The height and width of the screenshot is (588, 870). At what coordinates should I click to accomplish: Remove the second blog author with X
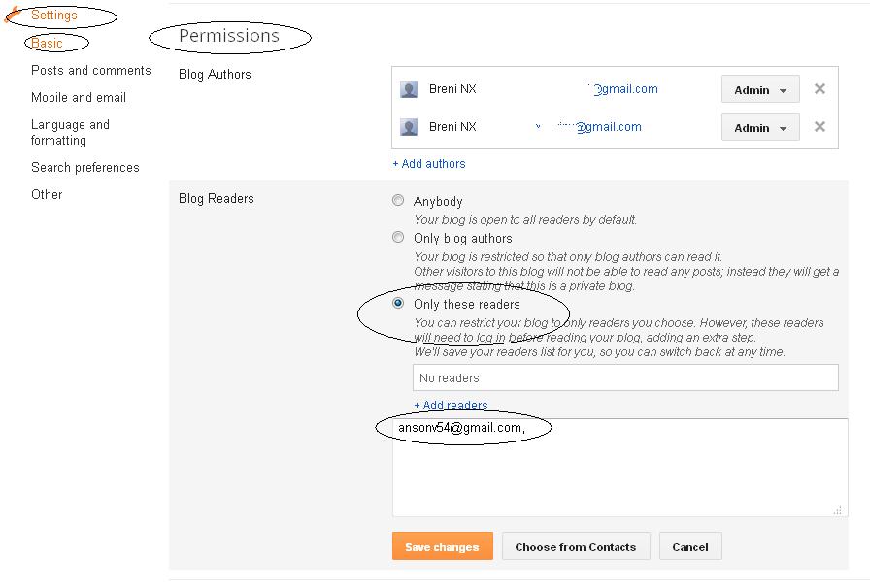coord(820,127)
